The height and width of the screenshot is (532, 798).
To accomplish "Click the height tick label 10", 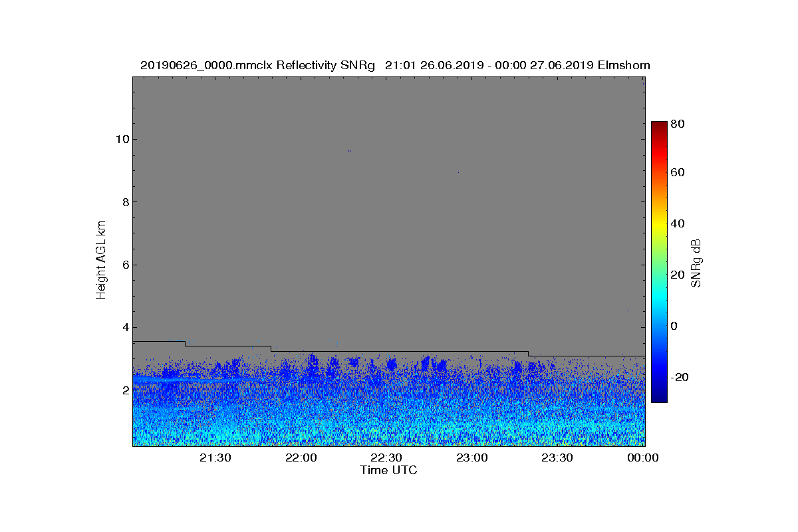I will (122, 139).
